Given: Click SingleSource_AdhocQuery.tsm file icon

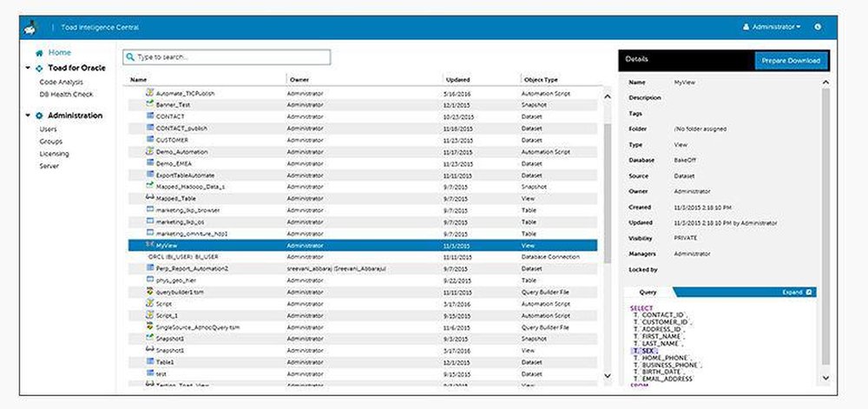Looking at the screenshot, I should [x=149, y=327].
